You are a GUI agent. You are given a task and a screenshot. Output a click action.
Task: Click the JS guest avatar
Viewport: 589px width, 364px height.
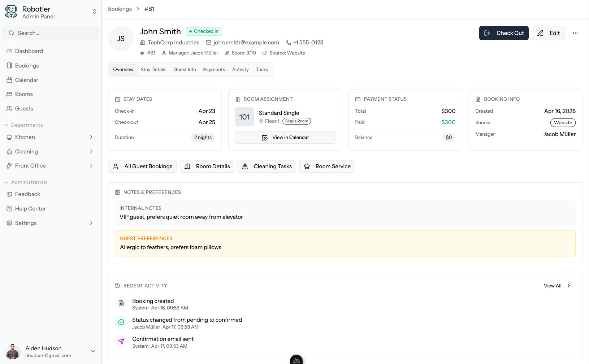121,39
